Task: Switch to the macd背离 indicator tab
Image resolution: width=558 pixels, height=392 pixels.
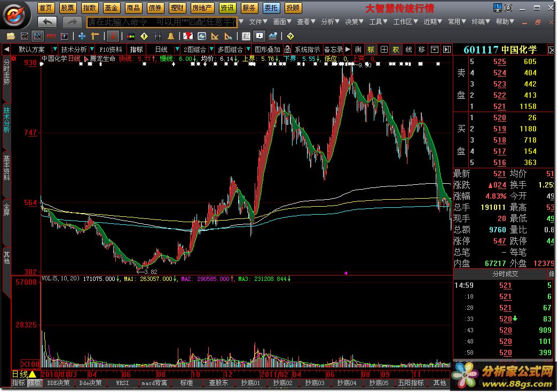Action: click(154, 383)
